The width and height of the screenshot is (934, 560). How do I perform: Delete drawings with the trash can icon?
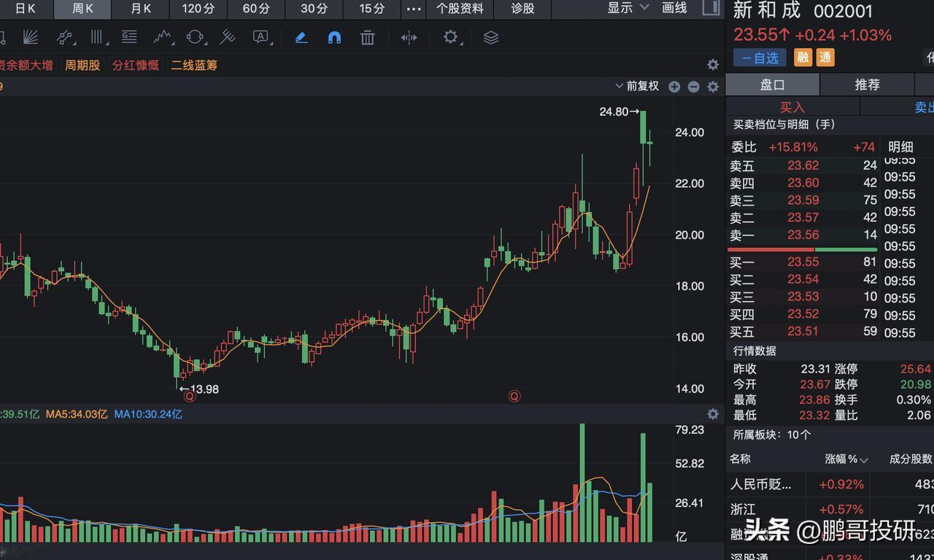click(368, 37)
